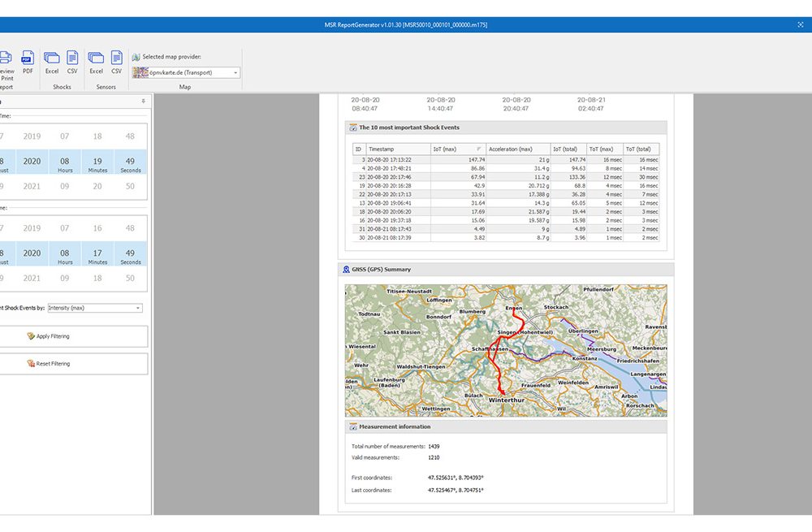Select year 2019 in the upper time picker
This screenshot has height=532, width=812.
point(32,136)
